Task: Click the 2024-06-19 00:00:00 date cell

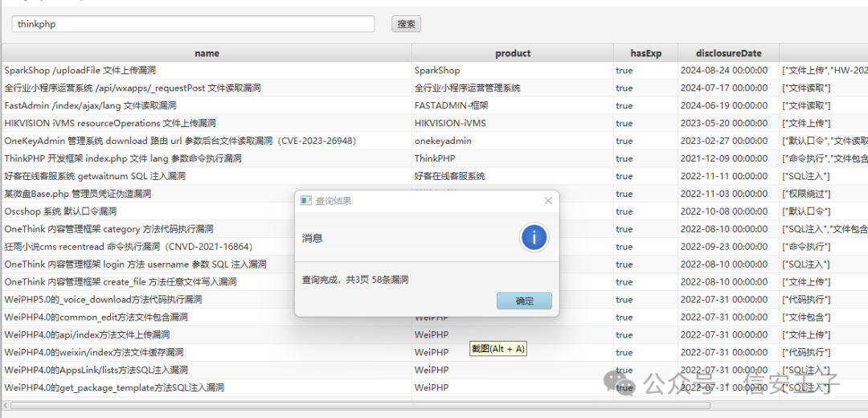Action: pyautogui.click(x=728, y=106)
